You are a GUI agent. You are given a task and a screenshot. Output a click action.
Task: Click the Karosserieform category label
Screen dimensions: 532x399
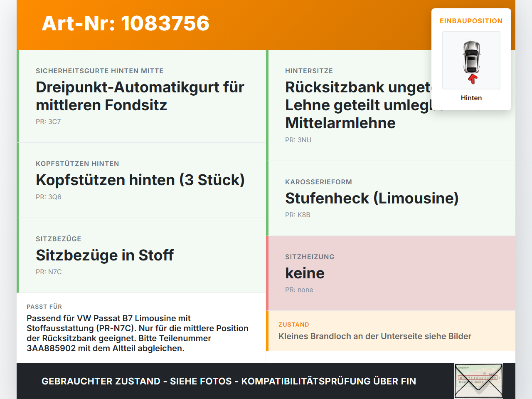tap(318, 182)
